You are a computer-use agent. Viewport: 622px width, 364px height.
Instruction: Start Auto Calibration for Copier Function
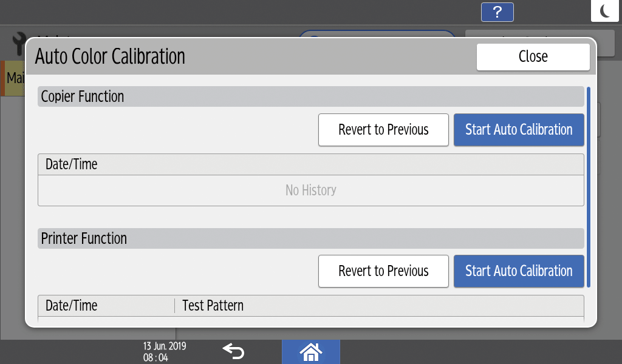[x=519, y=130]
